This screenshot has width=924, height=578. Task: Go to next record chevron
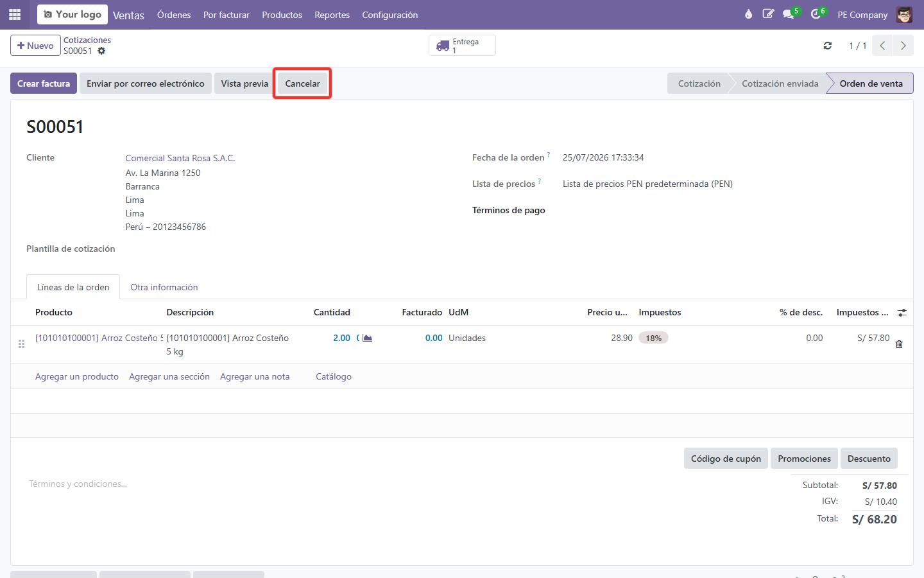903,46
